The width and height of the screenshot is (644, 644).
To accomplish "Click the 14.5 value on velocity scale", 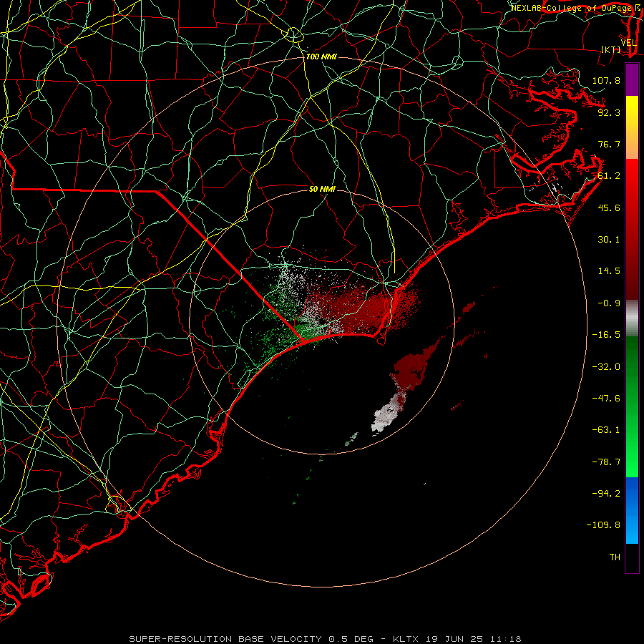I will (609, 271).
